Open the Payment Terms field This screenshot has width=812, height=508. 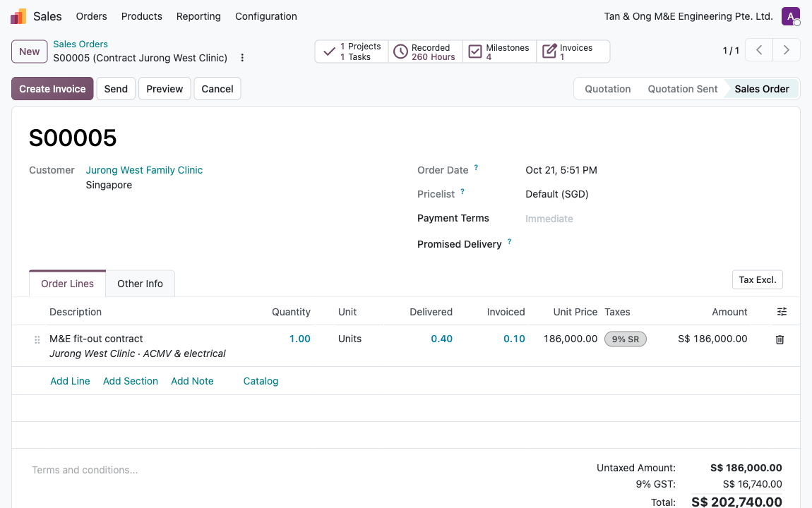coord(654,218)
